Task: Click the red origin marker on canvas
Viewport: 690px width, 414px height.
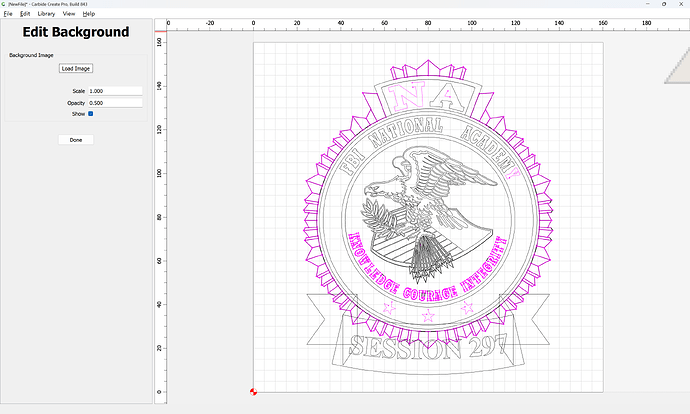Action: point(253,392)
